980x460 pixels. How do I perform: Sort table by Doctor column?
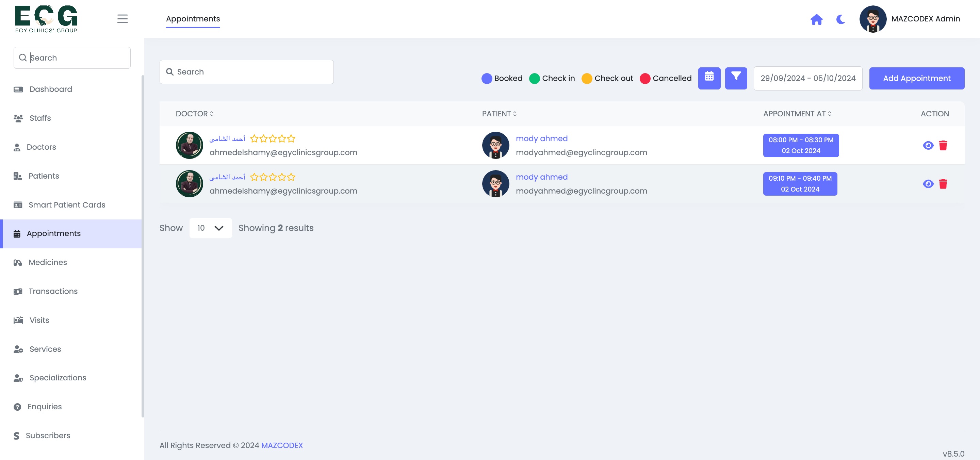pyautogui.click(x=194, y=114)
